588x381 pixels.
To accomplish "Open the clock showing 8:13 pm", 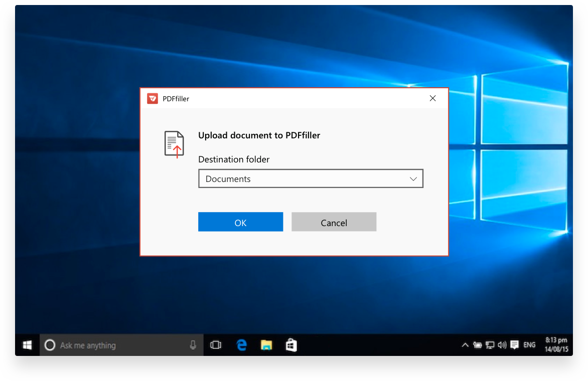I will (x=556, y=345).
